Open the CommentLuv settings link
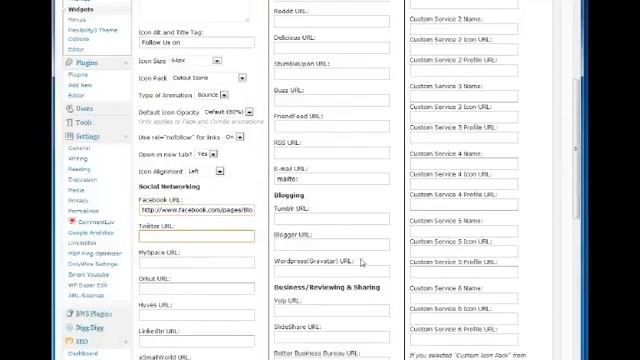 pos(96,222)
